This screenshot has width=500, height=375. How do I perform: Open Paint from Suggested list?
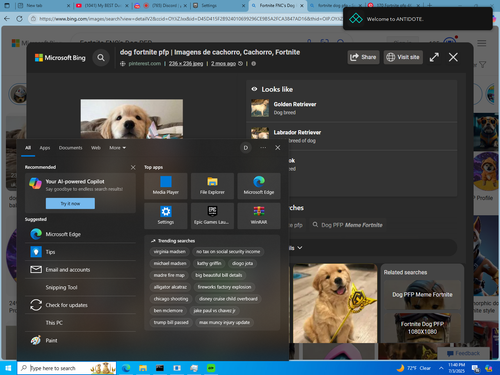[x=80, y=340]
